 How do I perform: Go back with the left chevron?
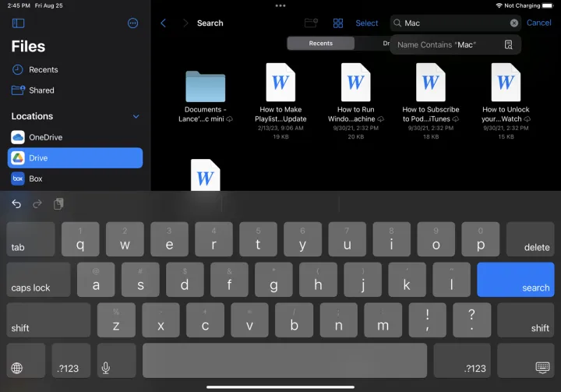(x=163, y=23)
